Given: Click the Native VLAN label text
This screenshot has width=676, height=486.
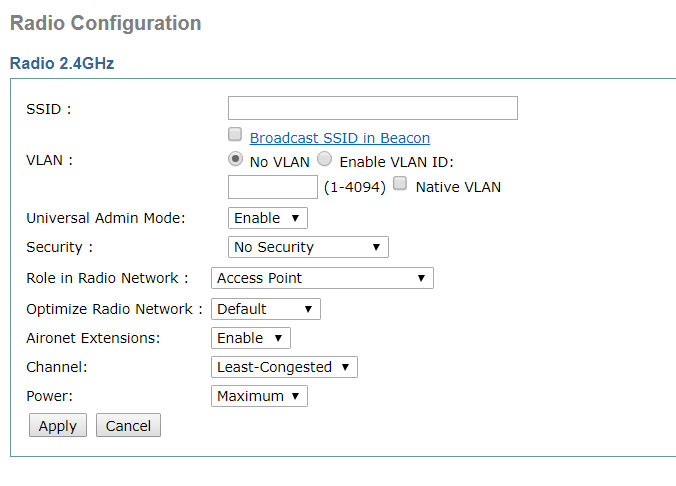Looking at the screenshot, I should click(x=458, y=187).
